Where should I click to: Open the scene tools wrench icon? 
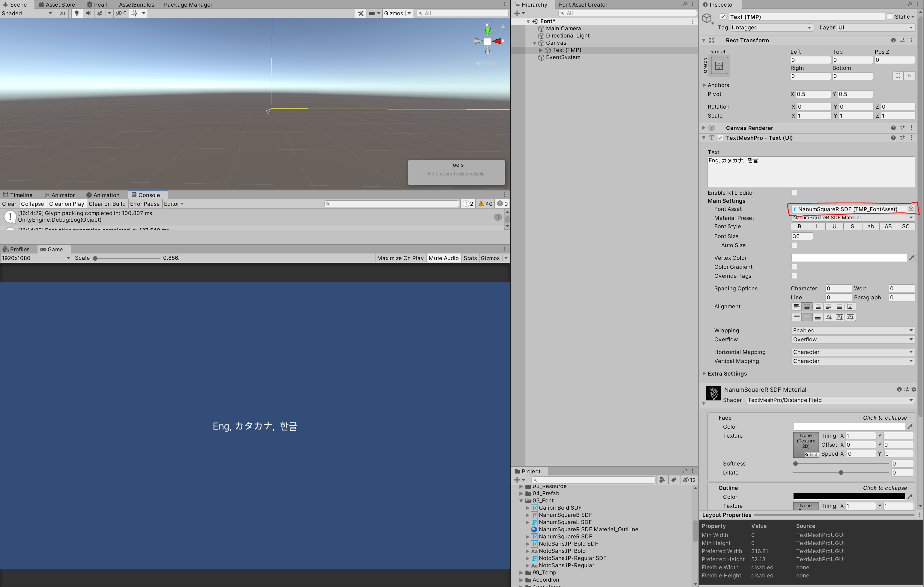tap(361, 13)
